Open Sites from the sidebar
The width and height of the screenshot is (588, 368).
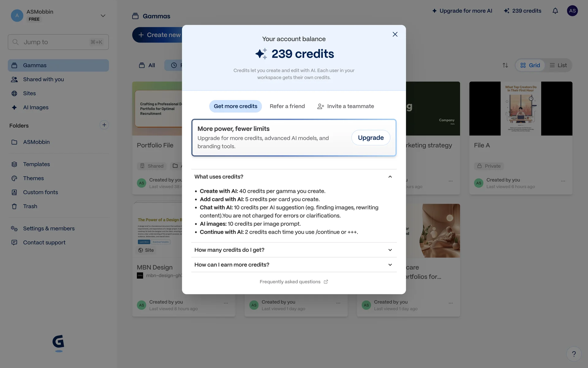coord(29,93)
